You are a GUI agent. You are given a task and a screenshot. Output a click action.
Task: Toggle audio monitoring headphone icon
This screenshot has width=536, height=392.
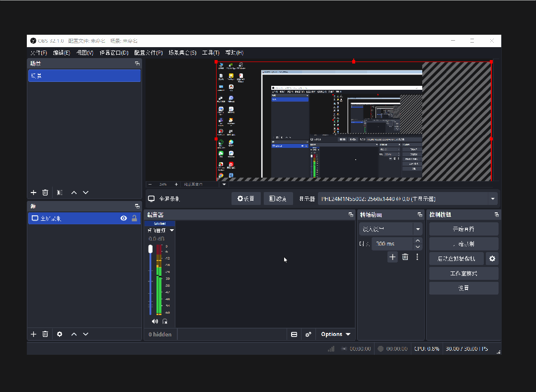(x=164, y=321)
